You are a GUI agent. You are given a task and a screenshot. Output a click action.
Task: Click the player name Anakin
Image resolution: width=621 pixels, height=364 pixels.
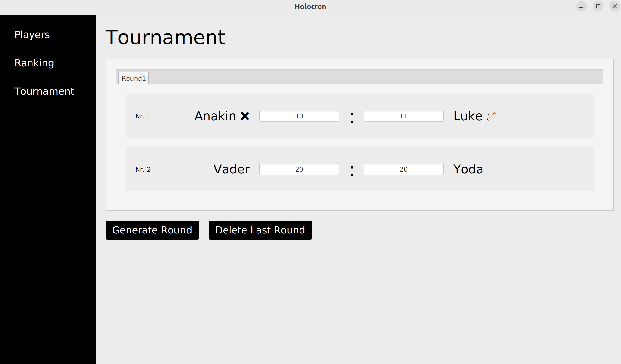pyautogui.click(x=215, y=116)
